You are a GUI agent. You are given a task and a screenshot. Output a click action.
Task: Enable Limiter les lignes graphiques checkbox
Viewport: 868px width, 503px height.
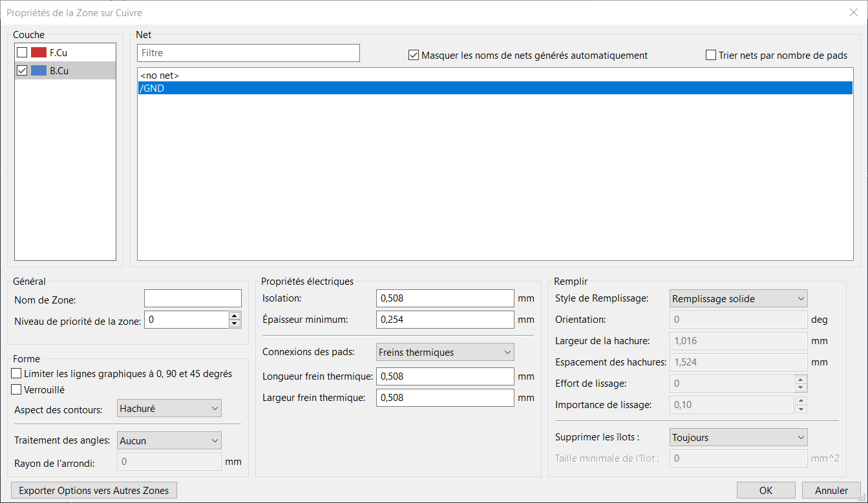(x=17, y=374)
